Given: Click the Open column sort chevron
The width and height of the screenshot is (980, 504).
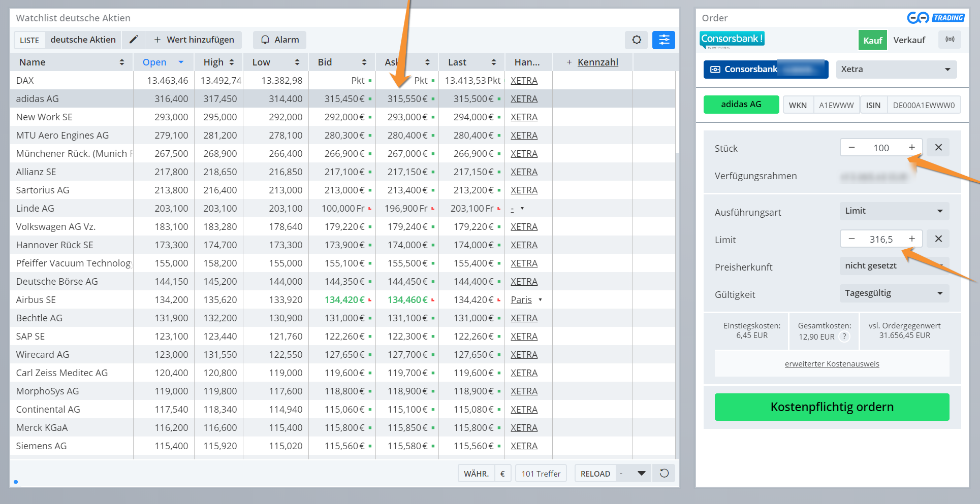Looking at the screenshot, I should pos(181,62).
